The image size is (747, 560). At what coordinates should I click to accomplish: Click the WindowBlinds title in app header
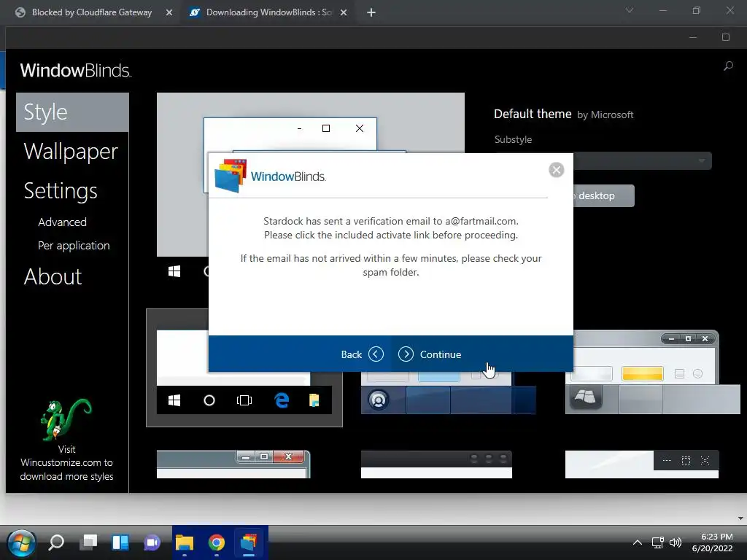[75, 71]
